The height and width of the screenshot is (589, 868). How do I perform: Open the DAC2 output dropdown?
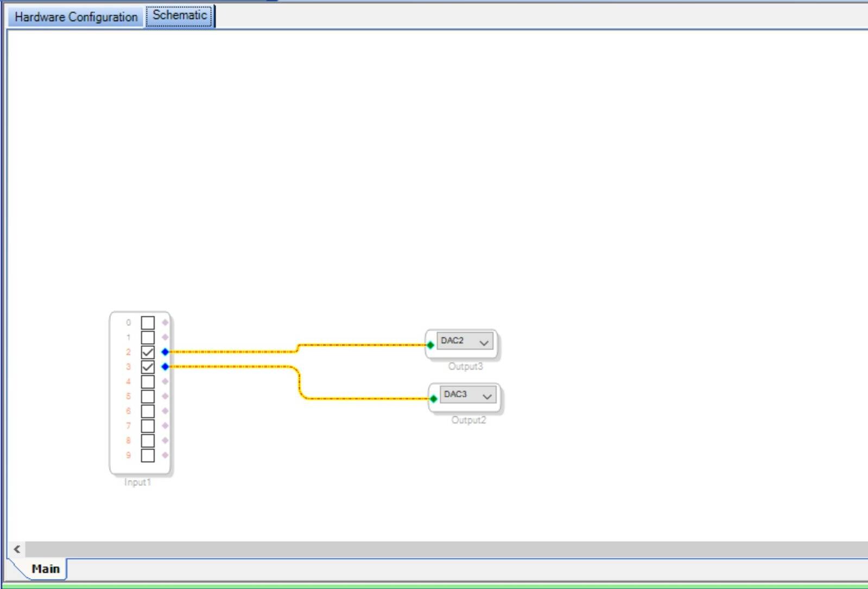click(465, 341)
